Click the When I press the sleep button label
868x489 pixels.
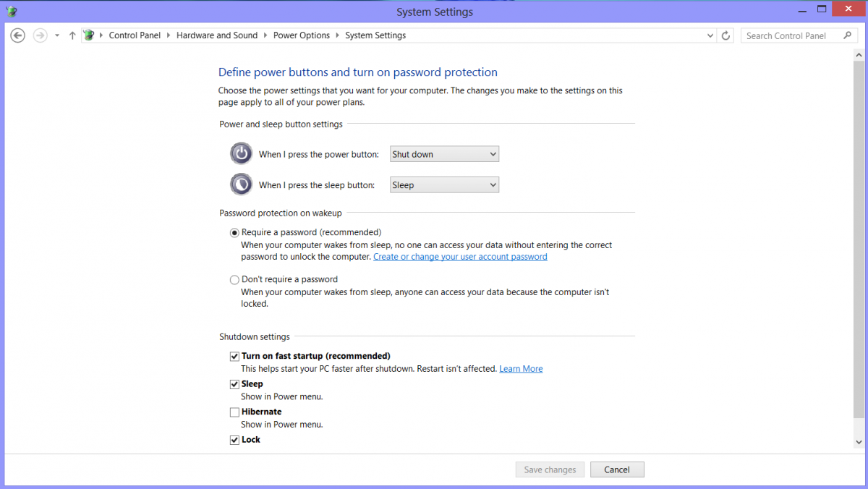click(x=317, y=185)
